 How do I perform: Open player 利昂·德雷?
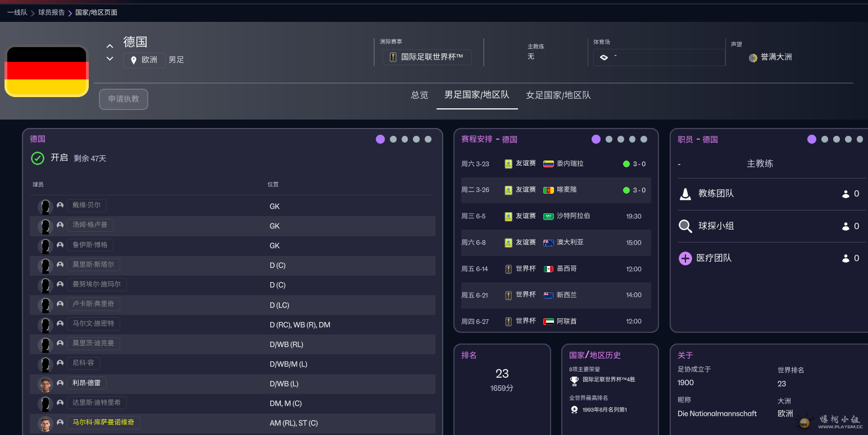click(x=87, y=383)
